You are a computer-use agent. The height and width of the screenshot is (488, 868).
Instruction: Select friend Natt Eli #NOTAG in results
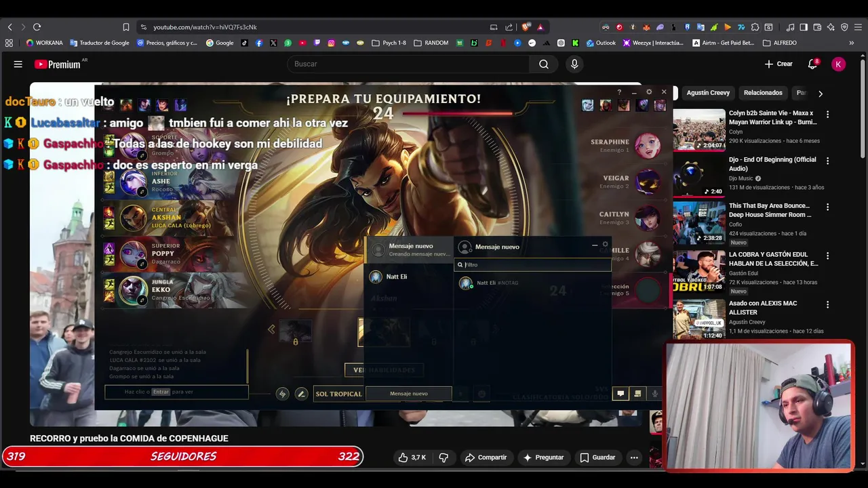(x=533, y=283)
